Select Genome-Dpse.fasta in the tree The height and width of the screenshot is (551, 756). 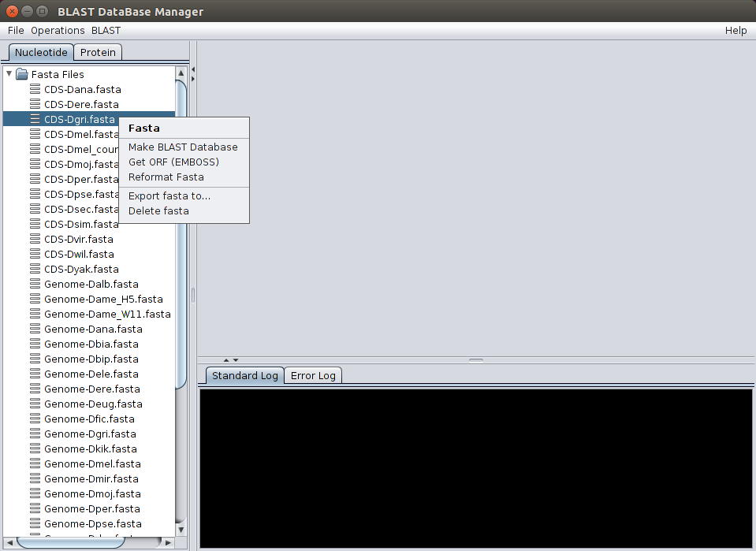click(92, 523)
